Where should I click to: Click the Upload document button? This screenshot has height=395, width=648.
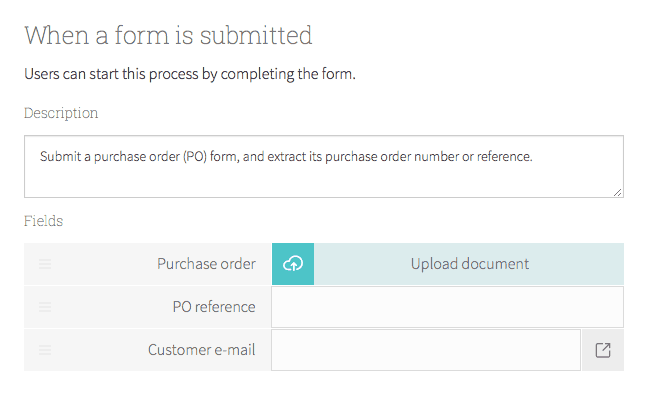point(469,264)
